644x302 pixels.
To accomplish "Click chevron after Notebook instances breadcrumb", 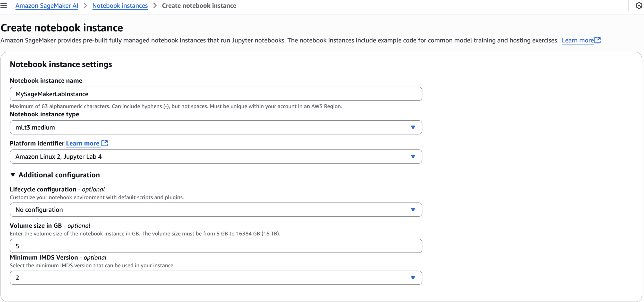I will [155, 5].
